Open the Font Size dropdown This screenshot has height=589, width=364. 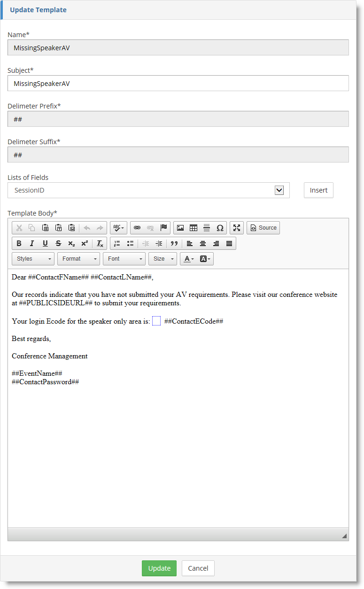(163, 259)
